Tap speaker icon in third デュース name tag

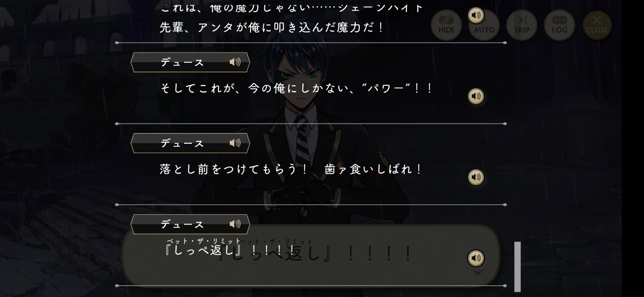coord(235,224)
